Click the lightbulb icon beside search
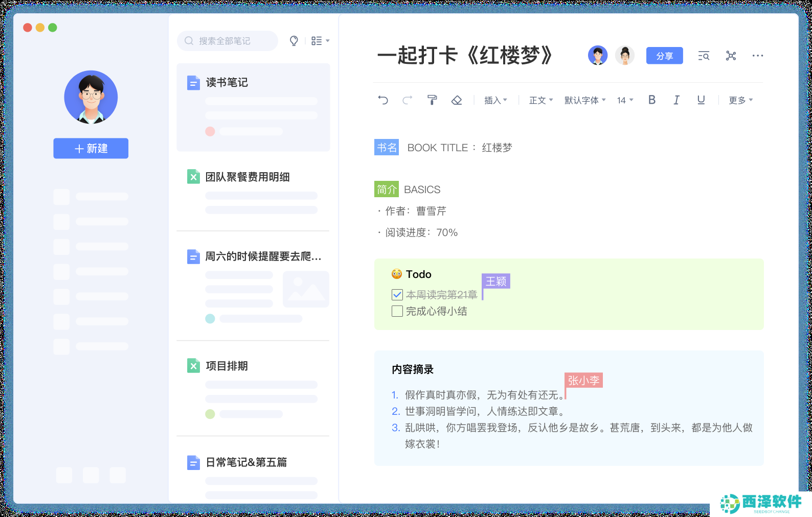This screenshot has height=517, width=812. click(x=294, y=41)
